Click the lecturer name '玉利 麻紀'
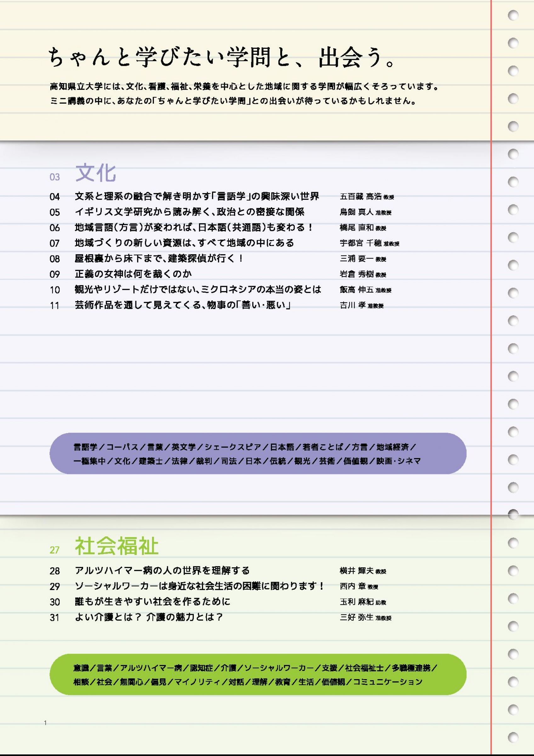Screen dimensions: 534x756 pyautogui.click(x=357, y=602)
